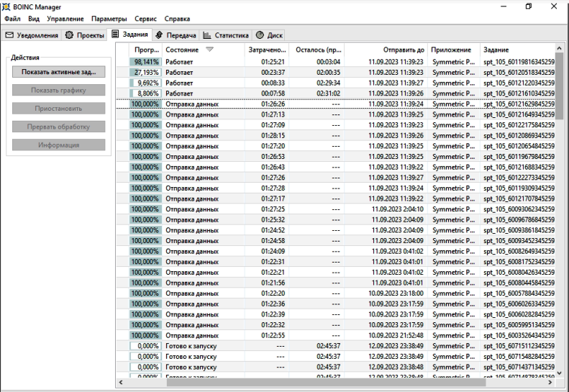The image size is (569, 392).
Task: Select the row with elapsed time 01:27:26
Action: (335, 178)
